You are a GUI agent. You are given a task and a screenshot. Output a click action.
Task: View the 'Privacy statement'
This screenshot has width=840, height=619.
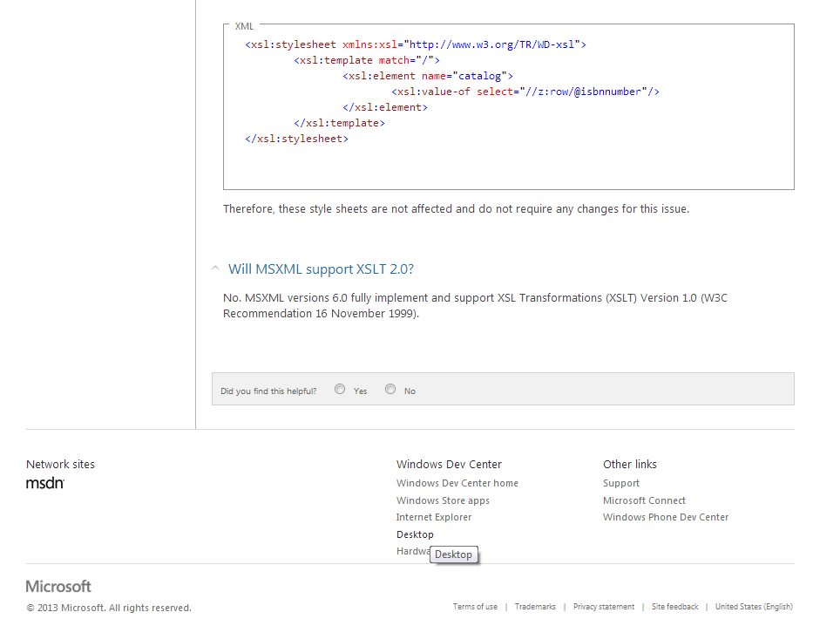(x=603, y=606)
